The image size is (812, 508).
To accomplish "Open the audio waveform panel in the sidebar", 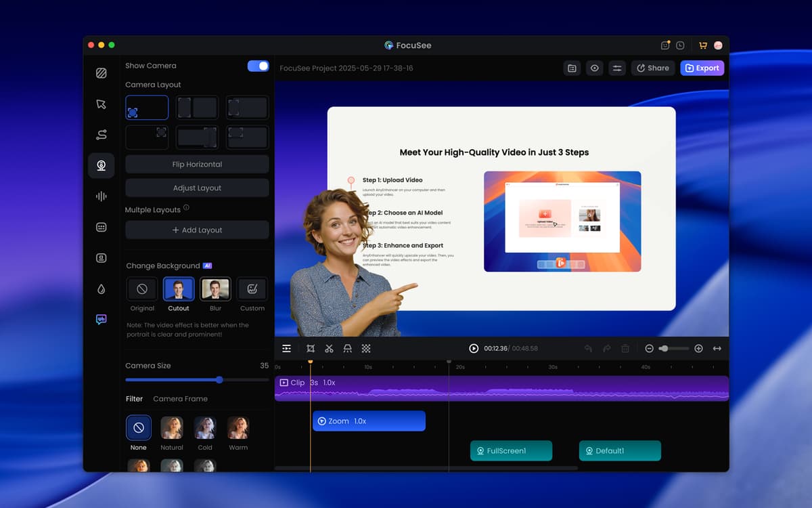I will pyautogui.click(x=101, y=196).
